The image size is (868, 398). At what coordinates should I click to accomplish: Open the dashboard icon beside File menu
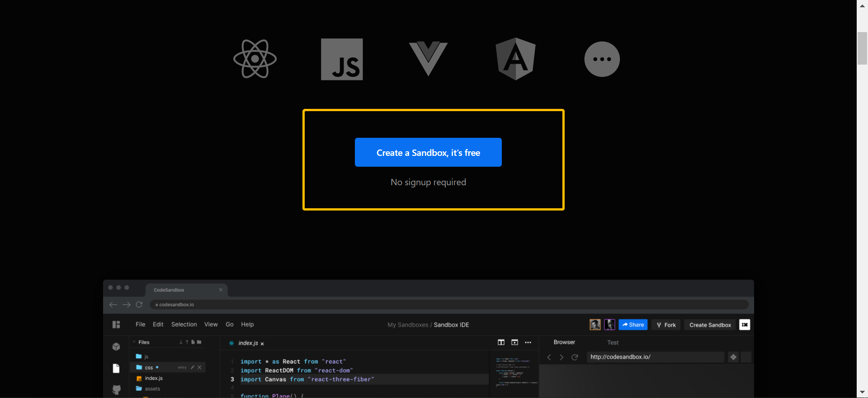pyautogui.click(x=116, y=324)
